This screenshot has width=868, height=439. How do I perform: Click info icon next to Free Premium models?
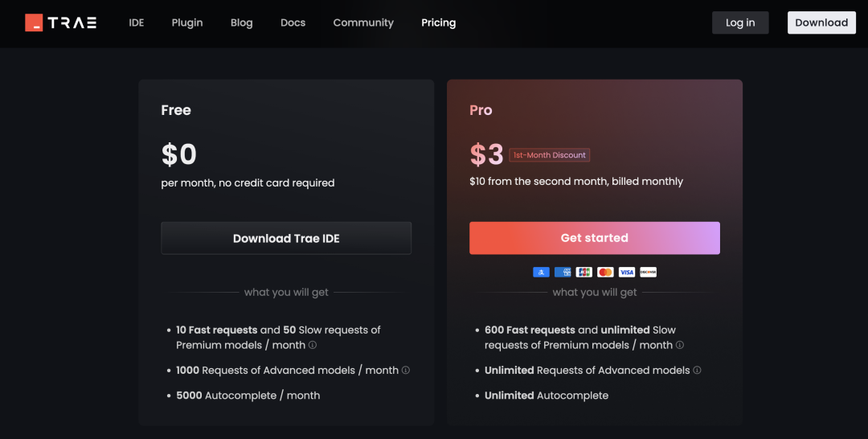(x=312, y=345)
